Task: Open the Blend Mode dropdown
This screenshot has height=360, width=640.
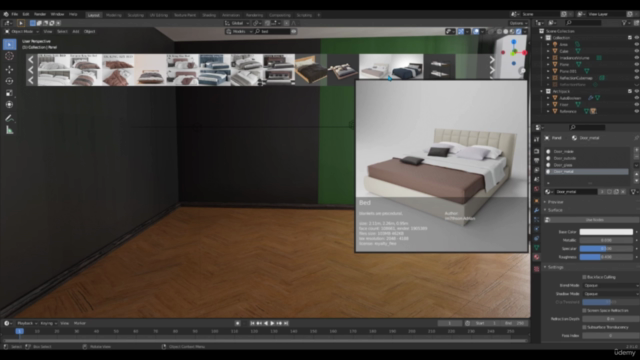Action: 611,286
